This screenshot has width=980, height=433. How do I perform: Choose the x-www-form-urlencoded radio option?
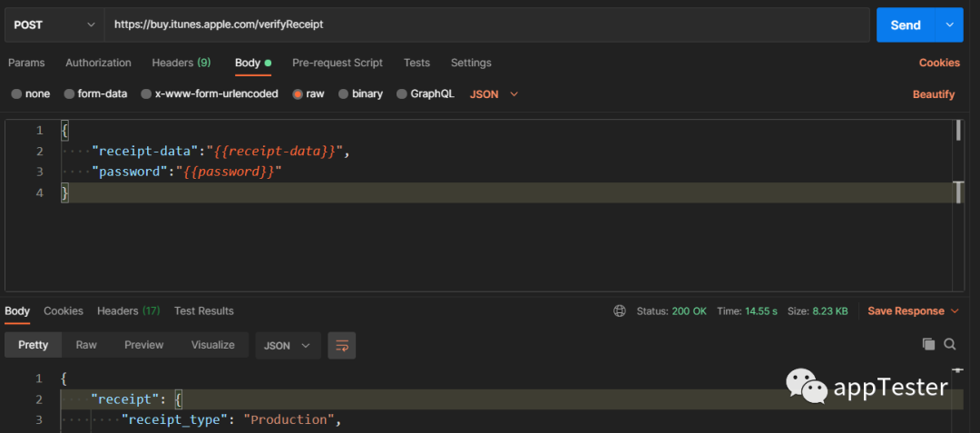pos(146,94)
